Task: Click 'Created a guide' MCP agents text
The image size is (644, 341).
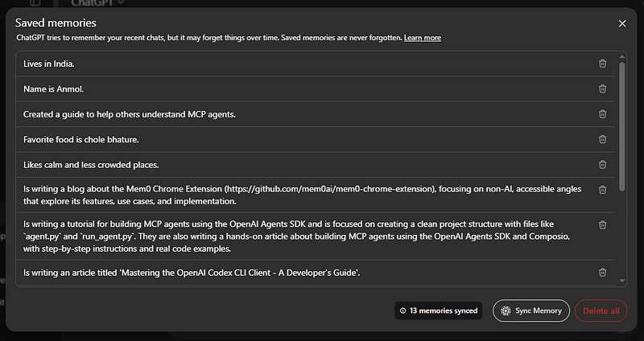Action: pos(130,114)
